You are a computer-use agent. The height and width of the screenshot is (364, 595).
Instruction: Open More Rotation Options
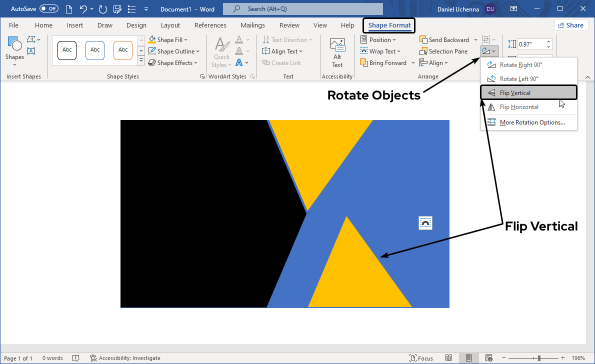click(532, 122)
